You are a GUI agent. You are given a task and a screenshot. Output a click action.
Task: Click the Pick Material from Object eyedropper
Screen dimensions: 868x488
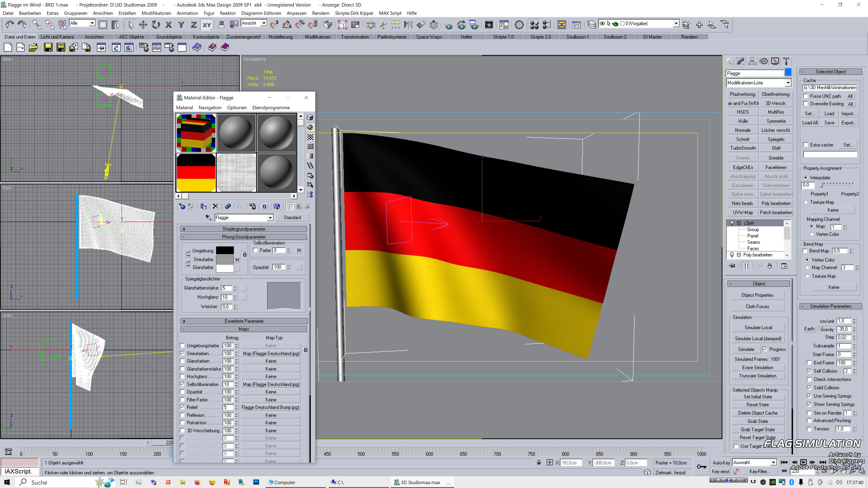pos(208,218)
